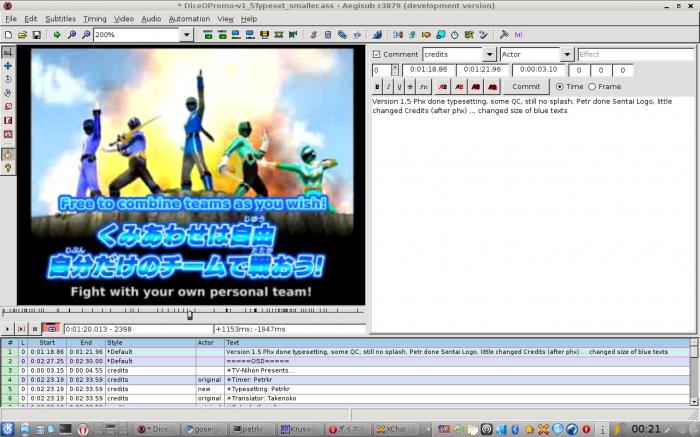Open the File menu
The image size is (700, 437).
click(x=11, y=19)
